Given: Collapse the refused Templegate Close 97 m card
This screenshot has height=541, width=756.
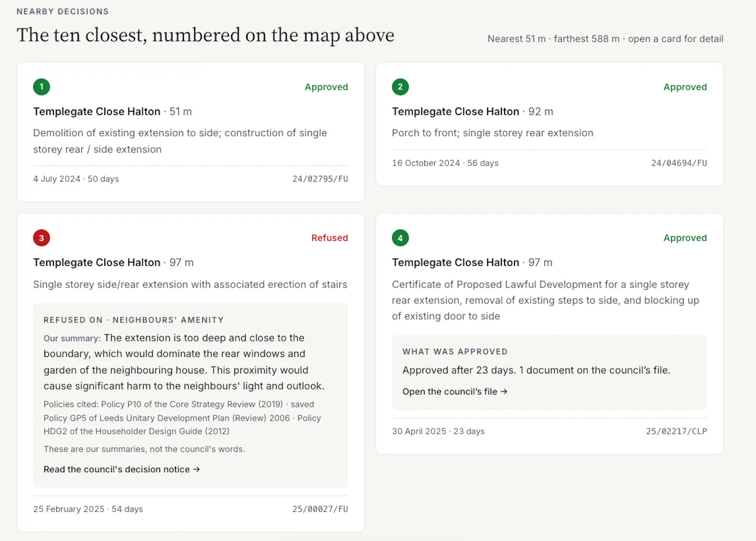Looking at the screenshot, I should click(x=113, y=262).
